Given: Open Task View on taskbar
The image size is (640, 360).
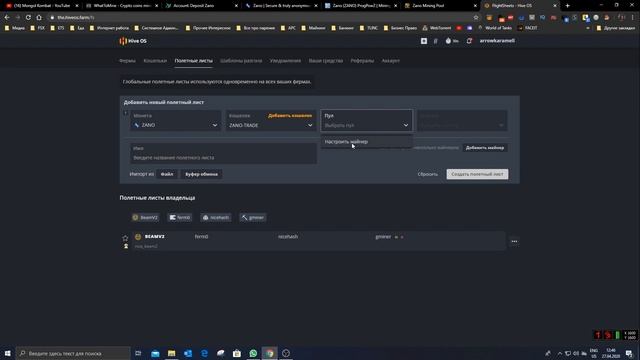Looking at the screenshot, I should click(138, 353).
